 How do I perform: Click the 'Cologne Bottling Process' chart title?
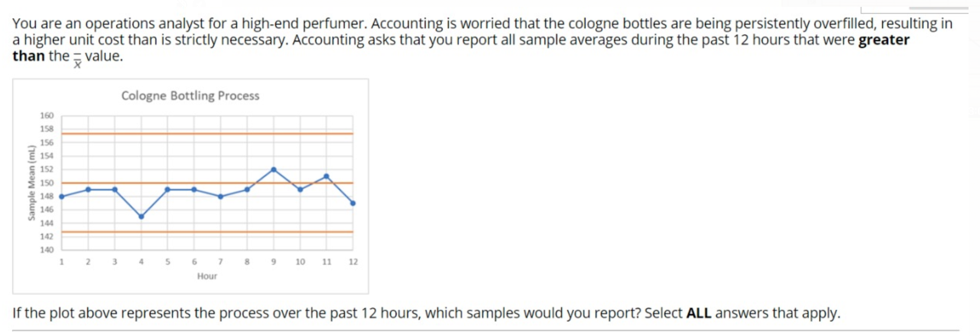pyautogui.click(x=190, y=96)
